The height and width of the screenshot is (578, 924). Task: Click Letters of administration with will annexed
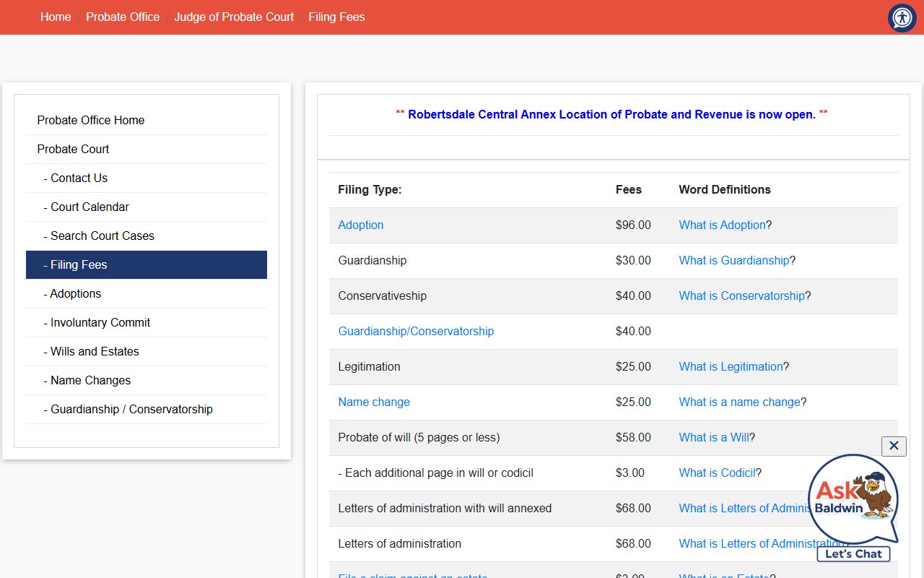pos(445,509)
